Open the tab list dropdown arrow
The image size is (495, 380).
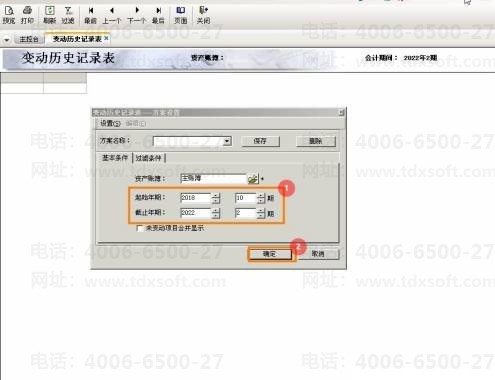click(x=7, y=40)
